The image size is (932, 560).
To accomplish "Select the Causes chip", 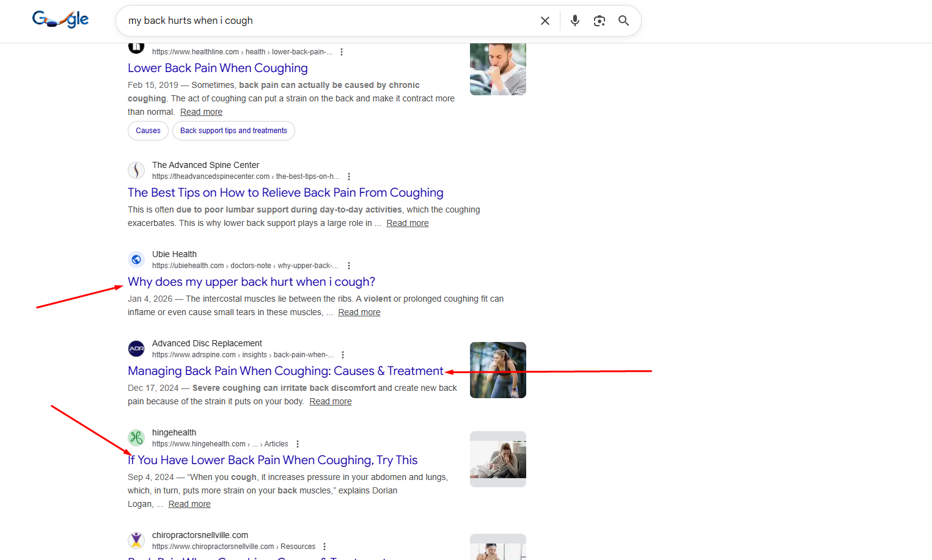I will [148, 131].
